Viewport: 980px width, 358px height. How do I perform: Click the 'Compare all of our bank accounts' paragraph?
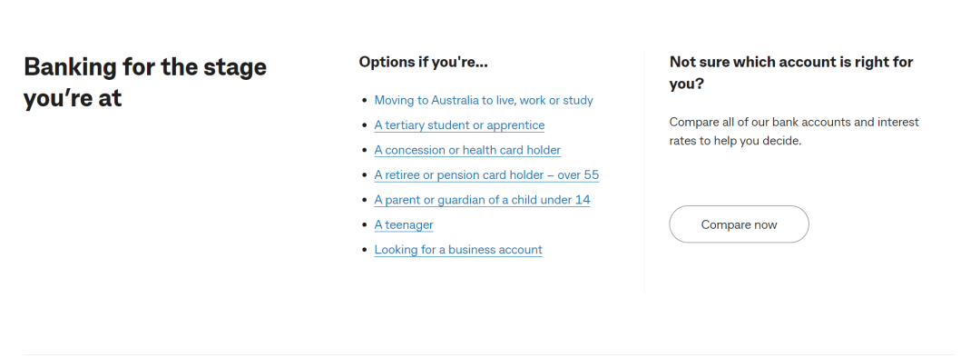click(x=794, y=132)
